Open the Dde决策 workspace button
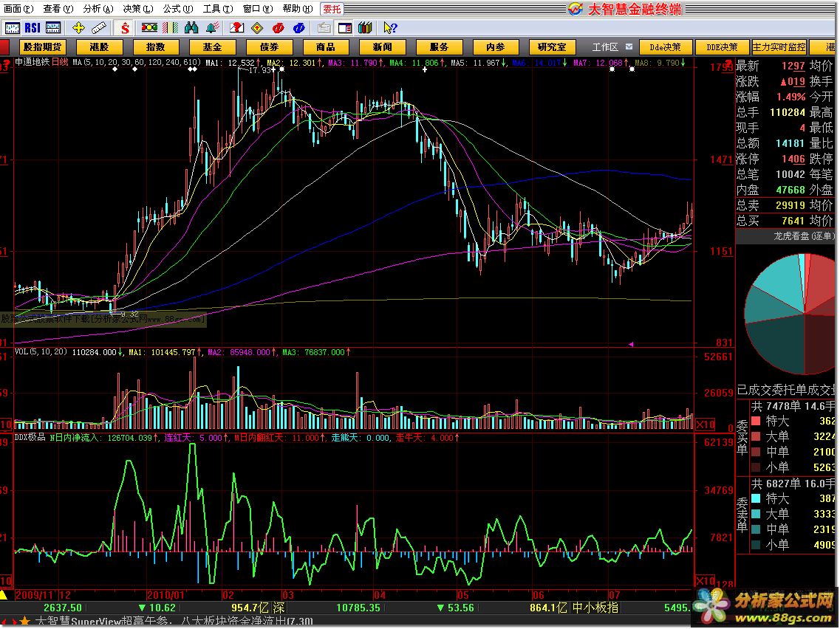 pos(665,47)
